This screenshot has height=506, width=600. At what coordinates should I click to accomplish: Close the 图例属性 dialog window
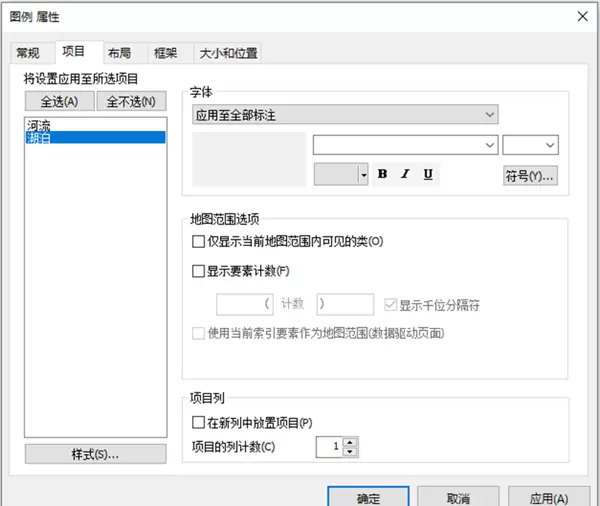[x=581, y=16]
